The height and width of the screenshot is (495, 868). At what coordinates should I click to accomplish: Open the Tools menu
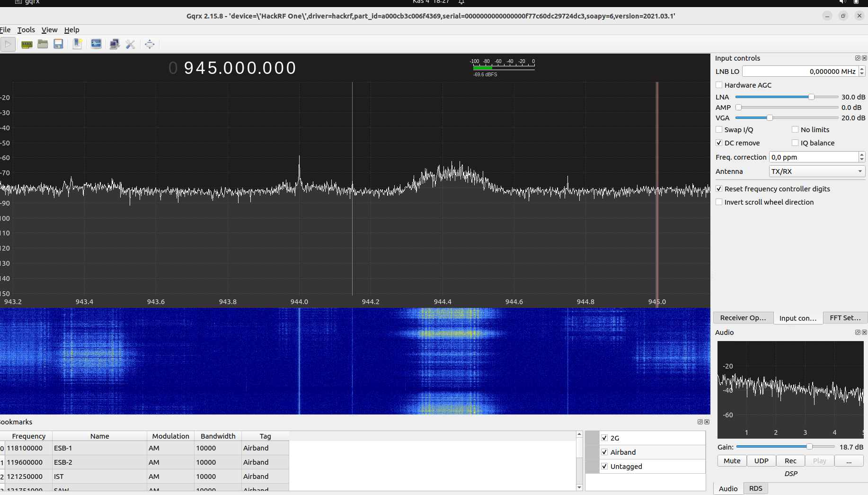click(26, 30)
